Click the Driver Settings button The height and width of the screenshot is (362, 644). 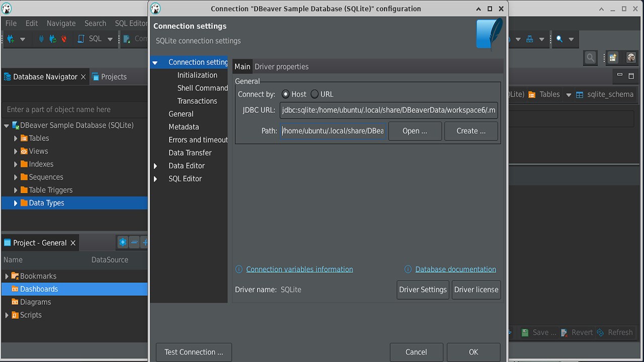(x=423, y=290)
